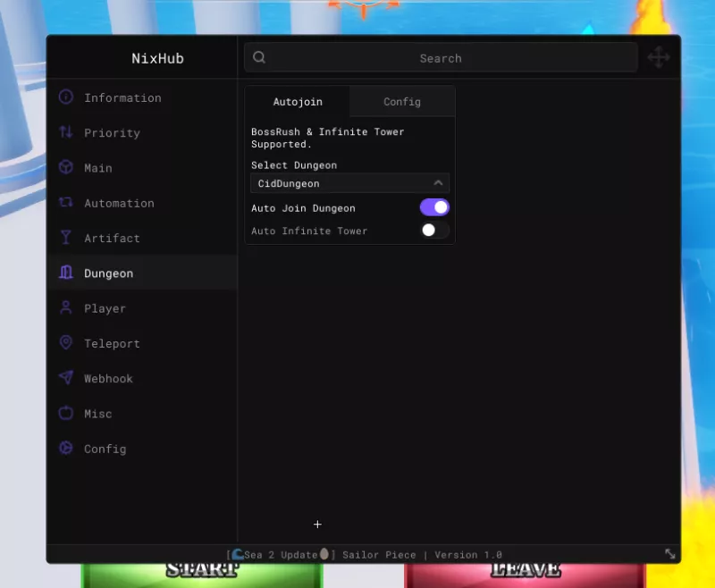Image resolution: width=715 pixels, height=588 pixels.
Task: Click the Automation loop icon
Action: (65, 202)
